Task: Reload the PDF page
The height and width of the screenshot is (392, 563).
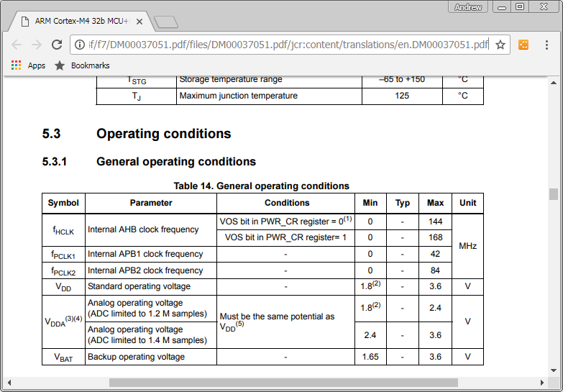Action: coord(57,45)
